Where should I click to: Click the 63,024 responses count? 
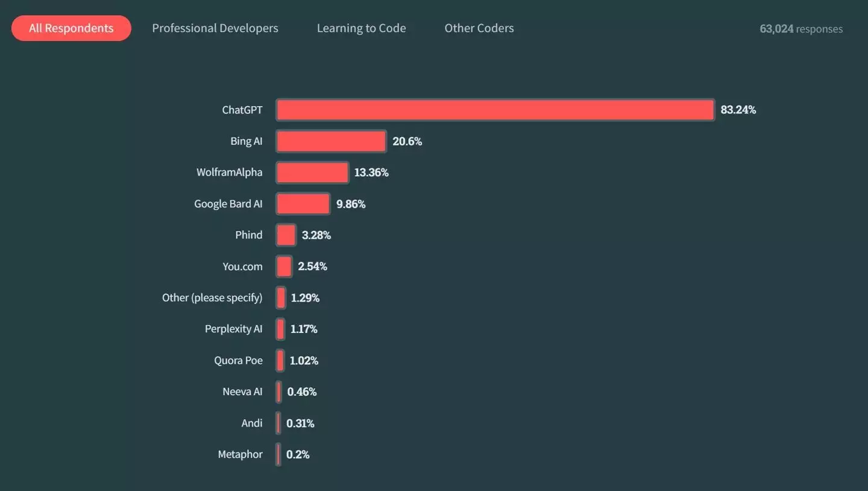pos(801,29)
